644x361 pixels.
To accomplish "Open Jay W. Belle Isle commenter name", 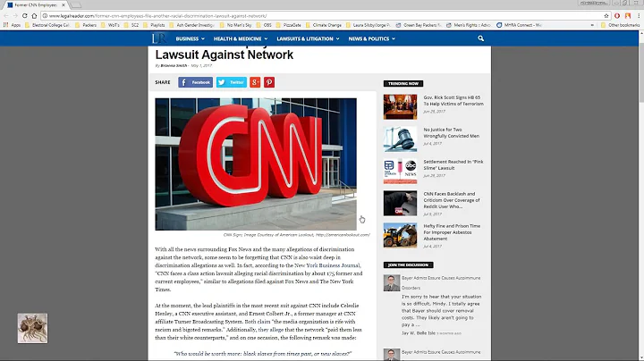I will click(x=418, y=333).
